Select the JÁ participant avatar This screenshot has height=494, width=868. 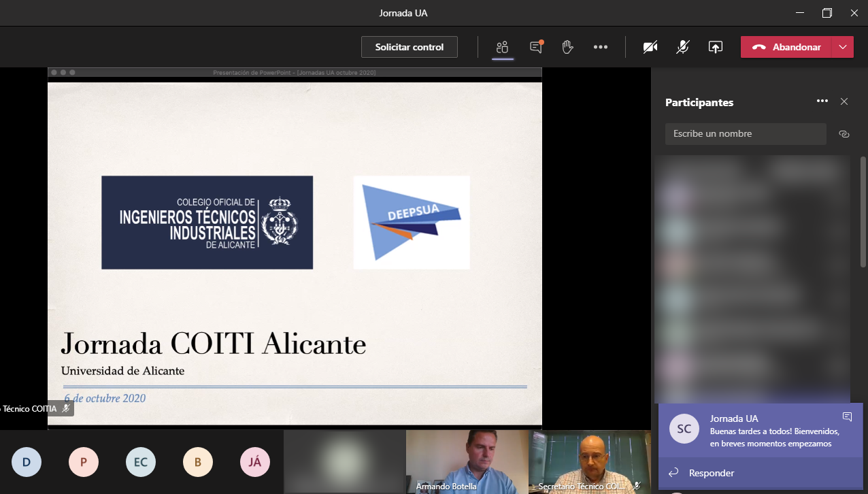coord(255,463)
